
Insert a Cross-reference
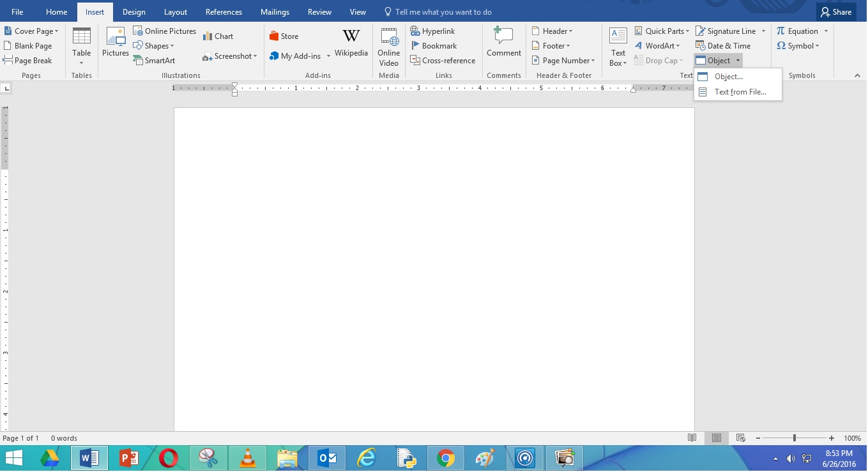(x=443, y=61)
